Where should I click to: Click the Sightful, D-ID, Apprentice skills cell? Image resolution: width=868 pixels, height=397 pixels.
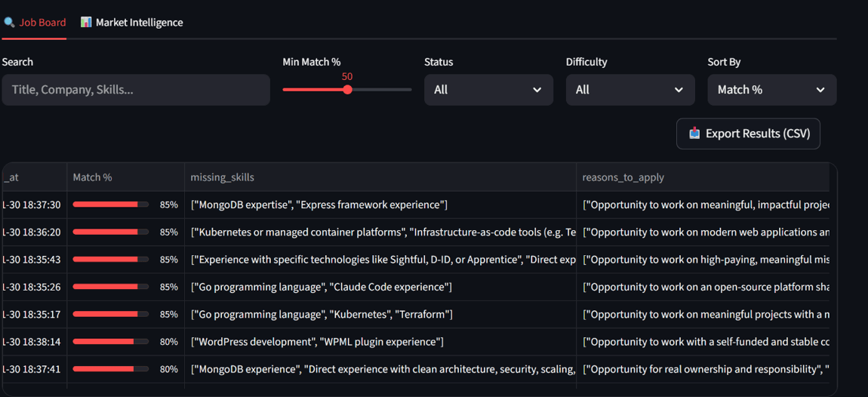[x=380, y=260]
